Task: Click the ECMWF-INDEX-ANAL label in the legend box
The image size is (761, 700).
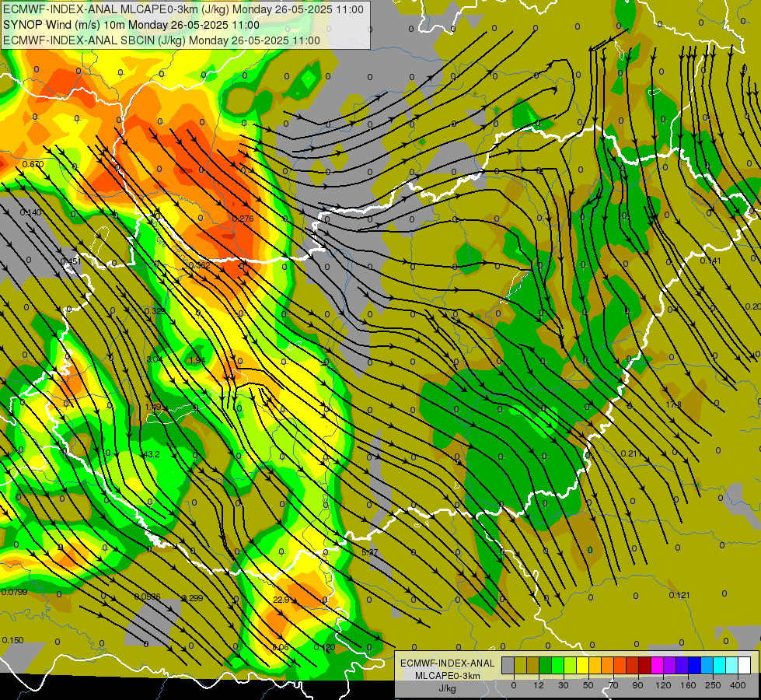Action: pos(447,663)
